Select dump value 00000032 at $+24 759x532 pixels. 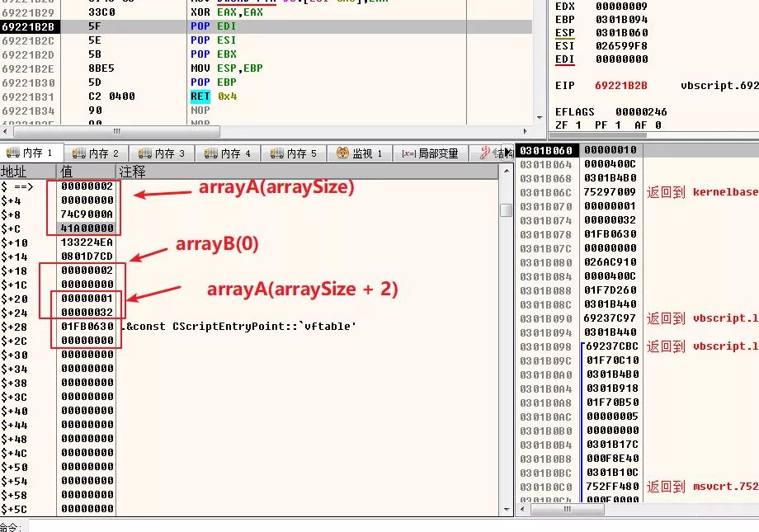[87, 313]
